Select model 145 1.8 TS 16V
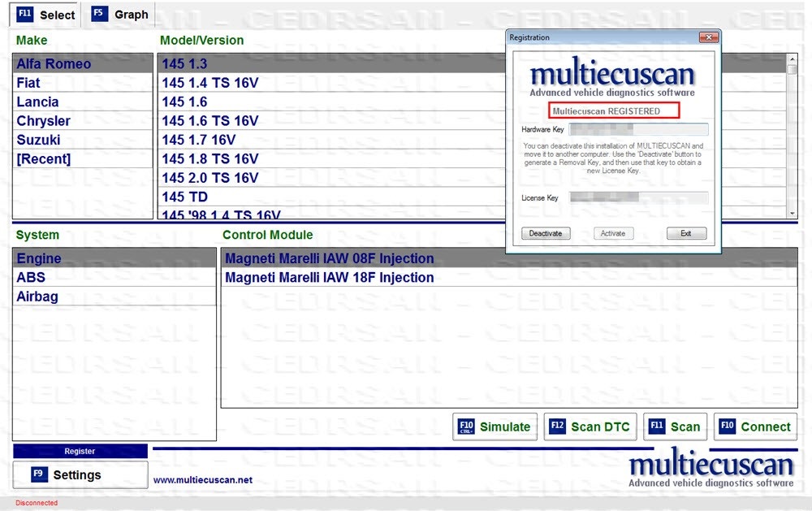Image resolution: width=812 pixels, height=511 pixels. click(x=331, y=159)
